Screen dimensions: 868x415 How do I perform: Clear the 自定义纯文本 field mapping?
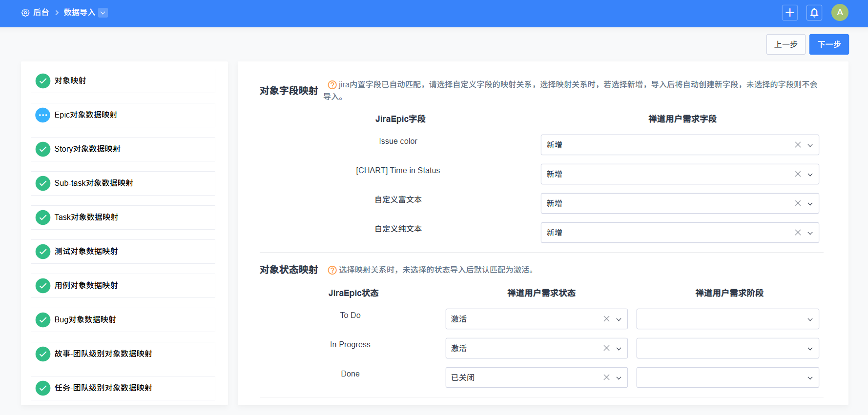pyautogui.click(x=798, y=233)
